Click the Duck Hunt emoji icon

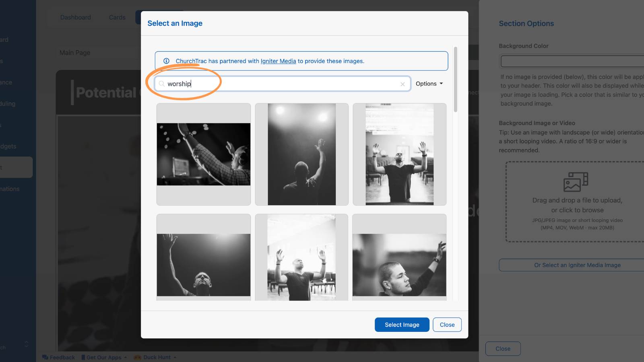point(138,357)
